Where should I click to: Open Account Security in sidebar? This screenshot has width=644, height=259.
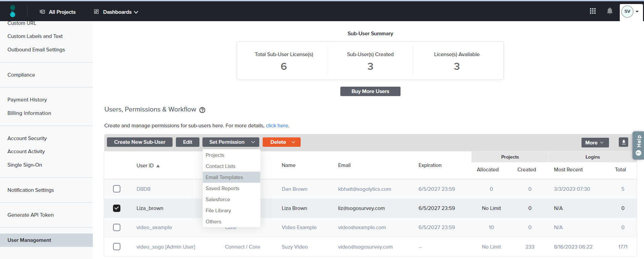(x=27, y=138)
